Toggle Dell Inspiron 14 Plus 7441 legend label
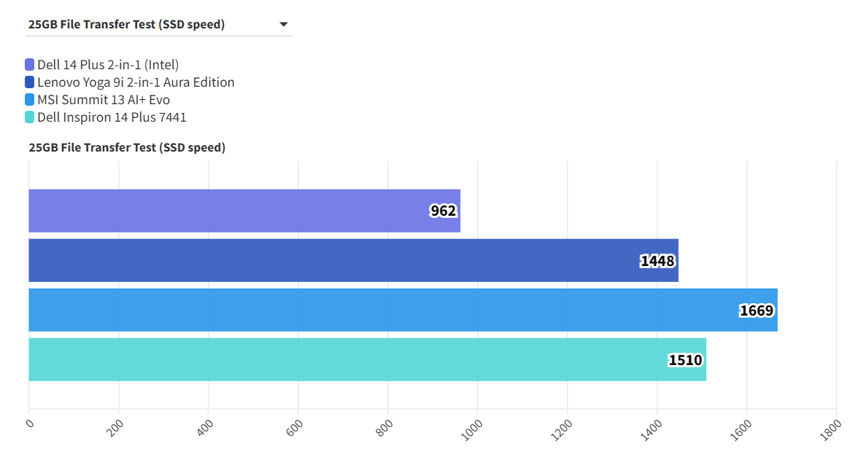Viewport: 868px width, 454px height. (x=112, y=117)
